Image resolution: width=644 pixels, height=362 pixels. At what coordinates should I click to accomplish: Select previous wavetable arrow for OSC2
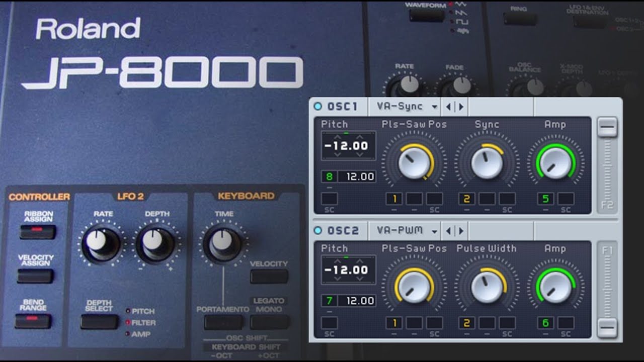[x=448, y=231]
